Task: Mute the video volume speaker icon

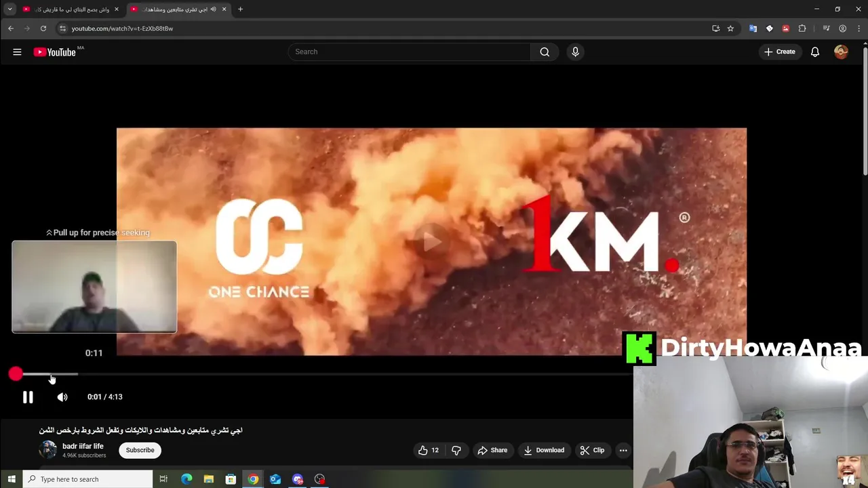Action: tap(62, 397)
